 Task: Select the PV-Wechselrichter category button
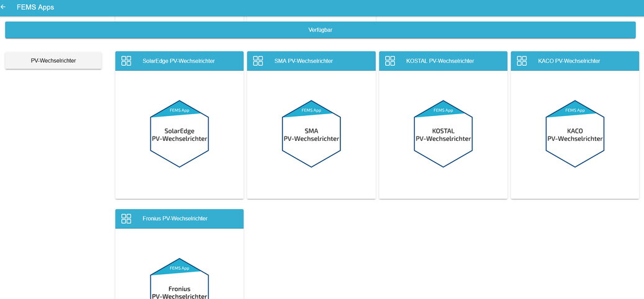[53, 61]
